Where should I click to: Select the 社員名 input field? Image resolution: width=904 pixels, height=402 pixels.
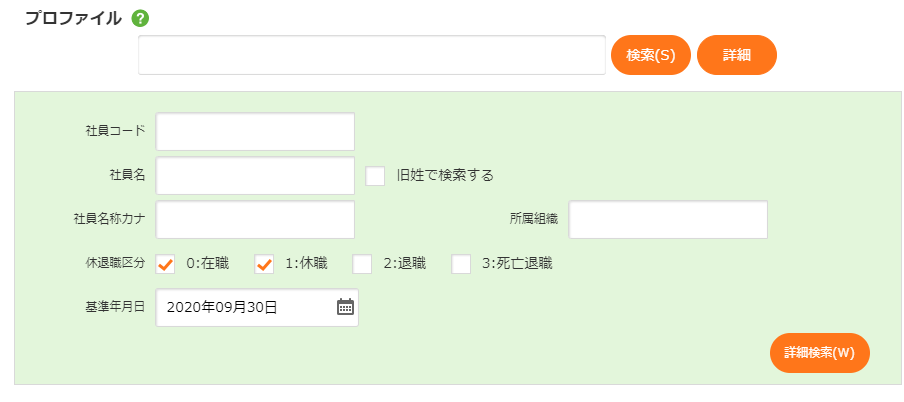coord(255,176)
